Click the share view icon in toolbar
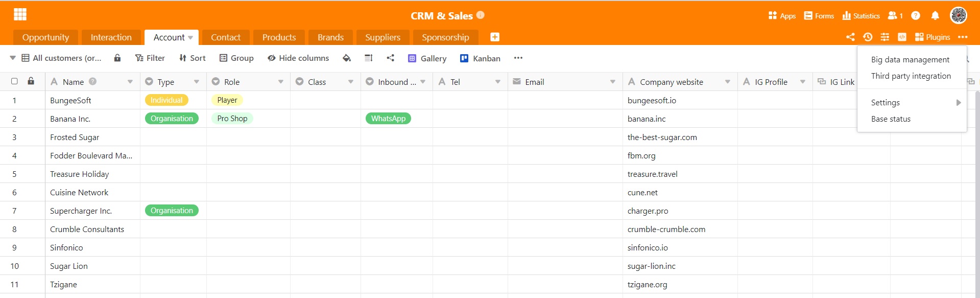The image size is (980, 298). (x=391, y=58)
